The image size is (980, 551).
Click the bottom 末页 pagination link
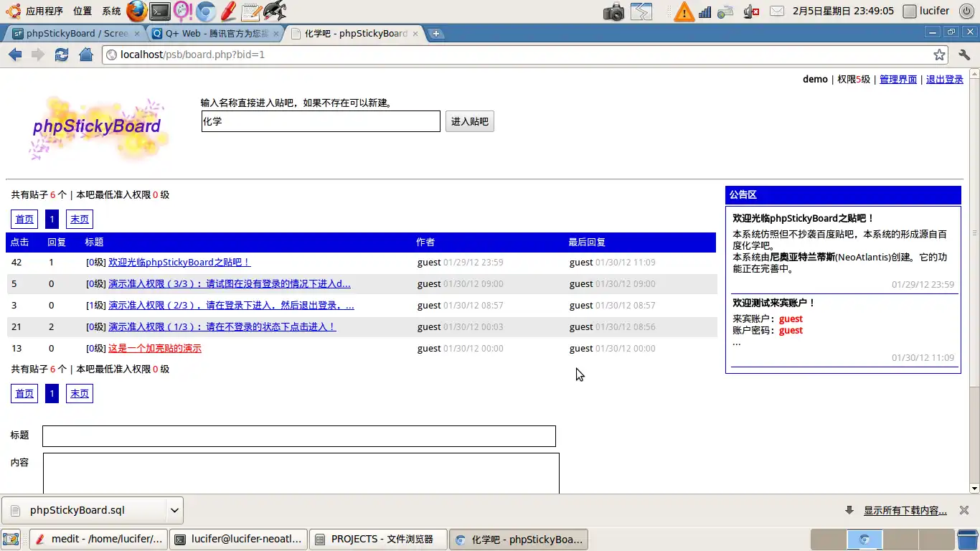(x=80, y=394)
